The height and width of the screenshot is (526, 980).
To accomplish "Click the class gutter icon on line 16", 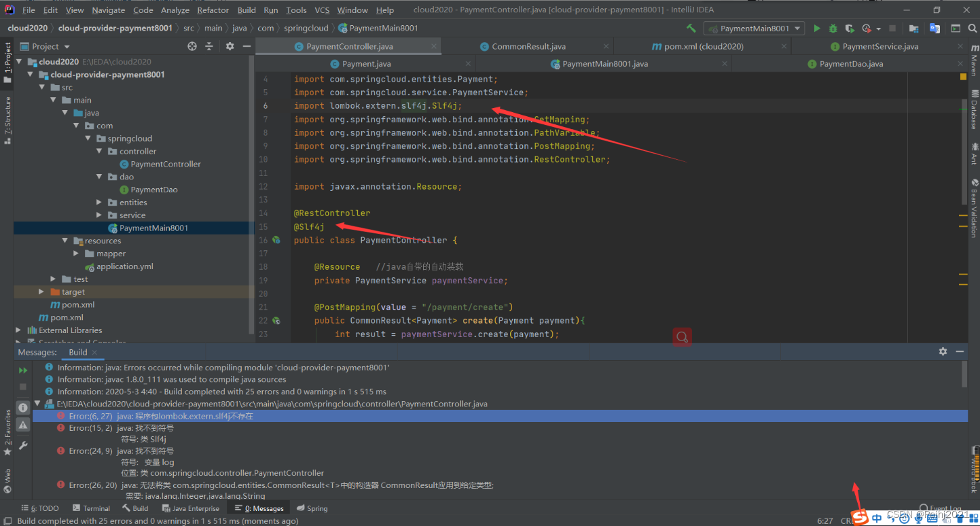I will tap(276, 240).
